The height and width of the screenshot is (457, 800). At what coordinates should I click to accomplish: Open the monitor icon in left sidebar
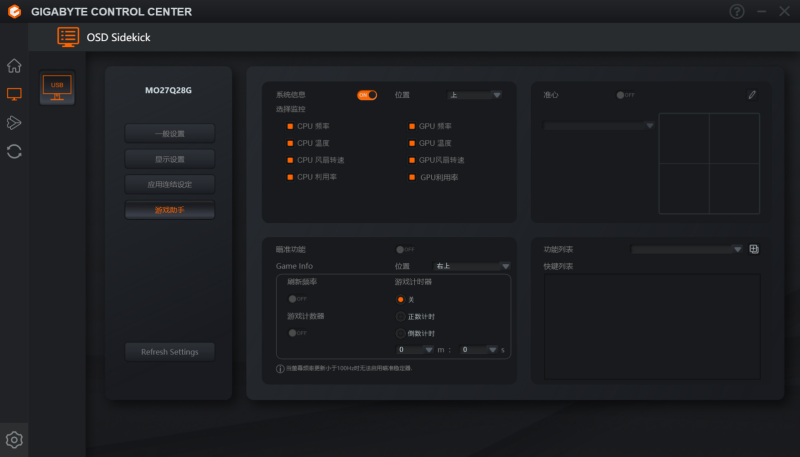tap(14, 94)
